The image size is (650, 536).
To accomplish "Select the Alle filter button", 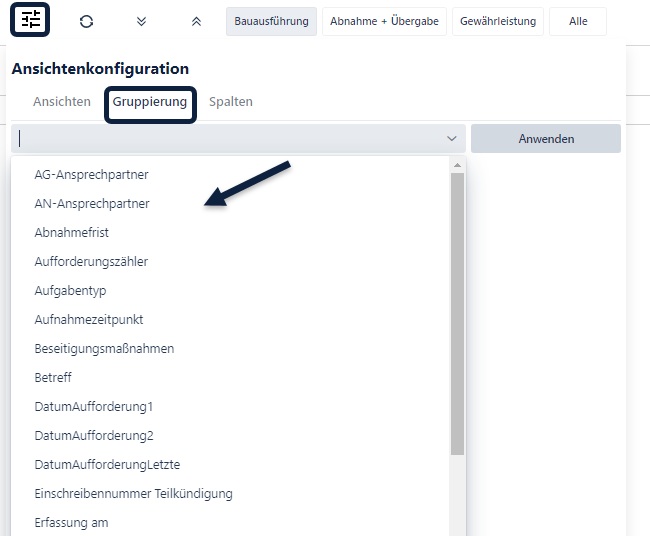I will click(578, 21).
